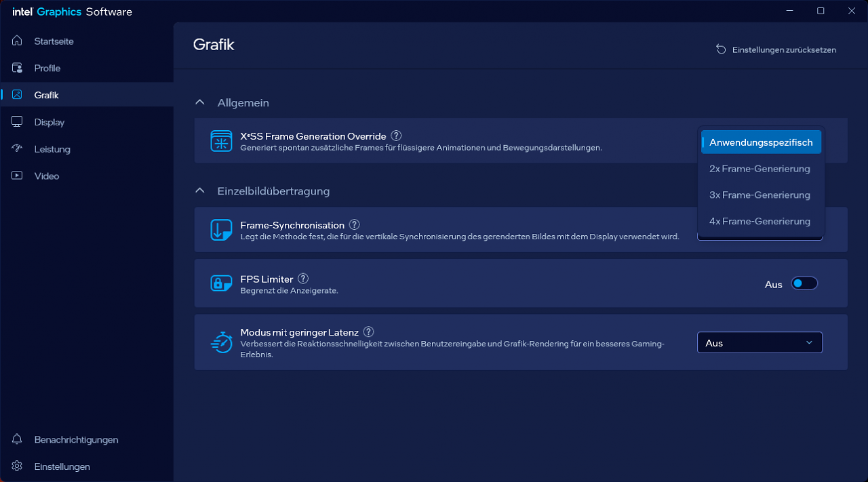
Task: Click the Allgemein section heading
Action: (243, 103)
